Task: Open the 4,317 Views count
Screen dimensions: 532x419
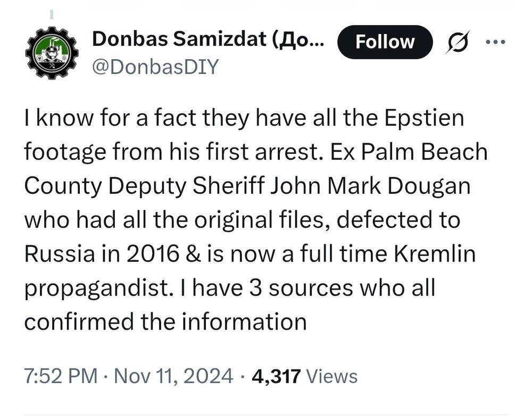Action: pos(278,376)
